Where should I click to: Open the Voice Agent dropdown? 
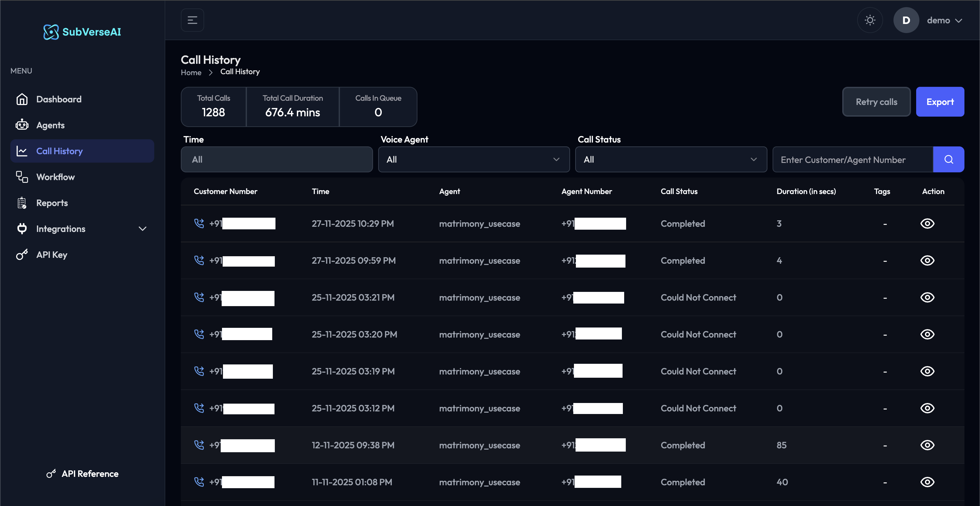point(474,160)
